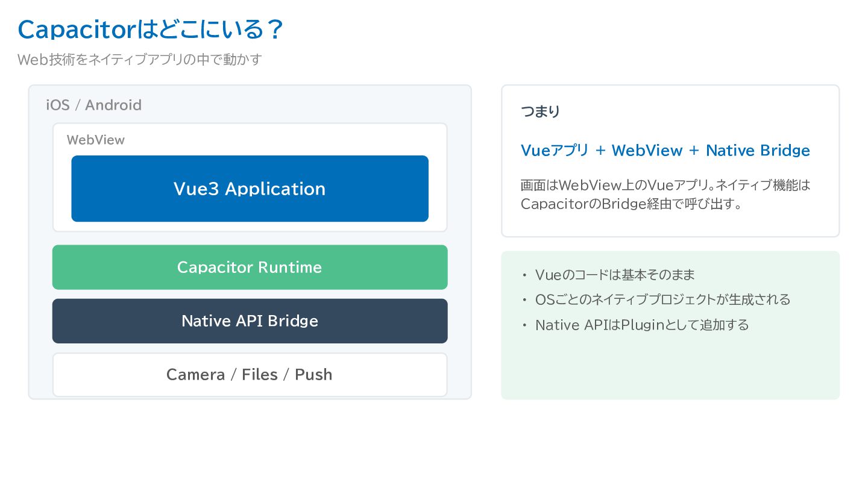Select the Capacitor Runtime green block
The width and height of the screenshot is (868, 488).
pyautogui.click(x=250, y=267)
